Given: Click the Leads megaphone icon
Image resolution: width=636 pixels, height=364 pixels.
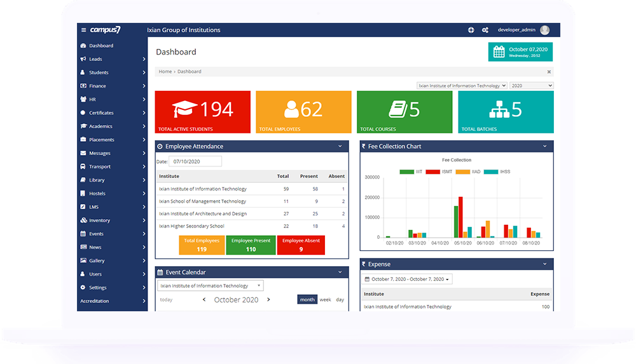Looking at the screenshot, I should coord(83,59).
